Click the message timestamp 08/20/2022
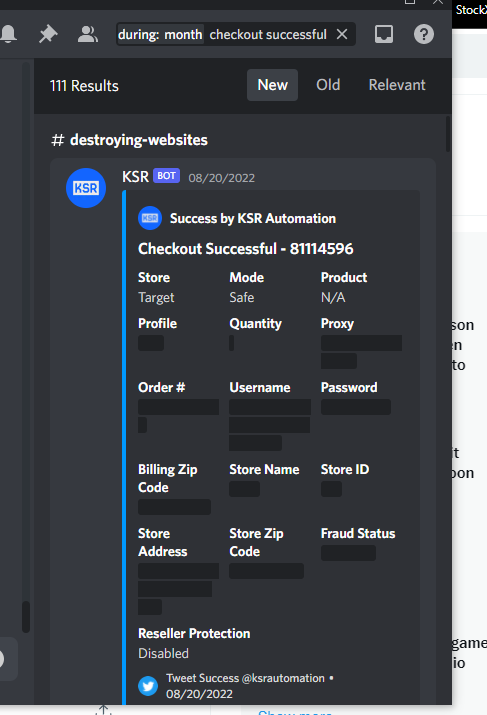487x715 pixels. tap(222, 178)
